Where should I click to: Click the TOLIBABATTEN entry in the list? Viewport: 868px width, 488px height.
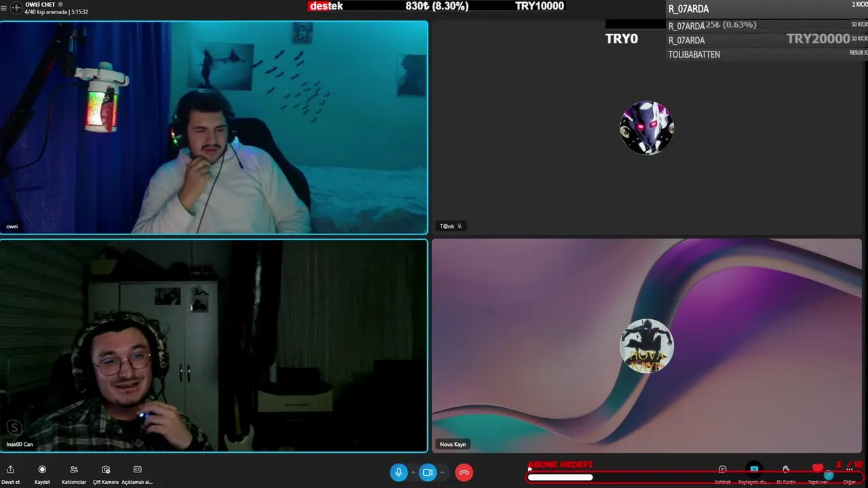click(x=694, y=55)
